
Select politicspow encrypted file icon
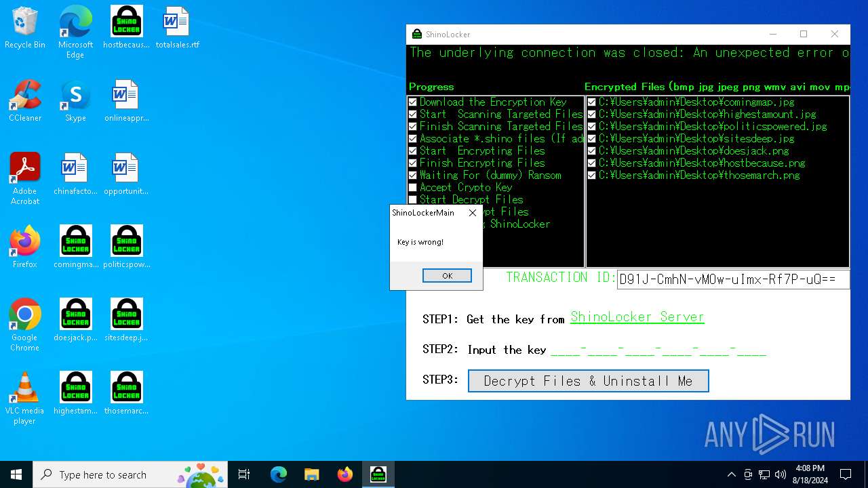pos(126,247)
